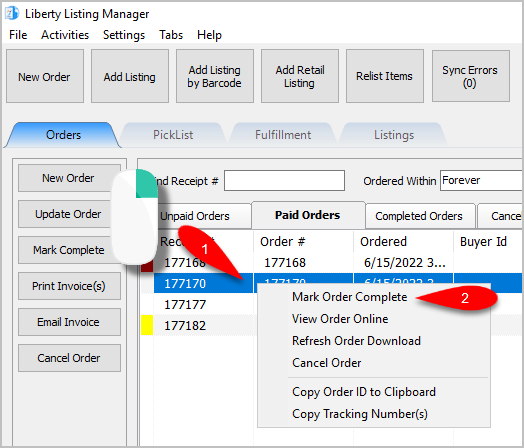The image size is (524, 448).
Task: Click the dark red marker beside 177168
Action: click(147, 266)
